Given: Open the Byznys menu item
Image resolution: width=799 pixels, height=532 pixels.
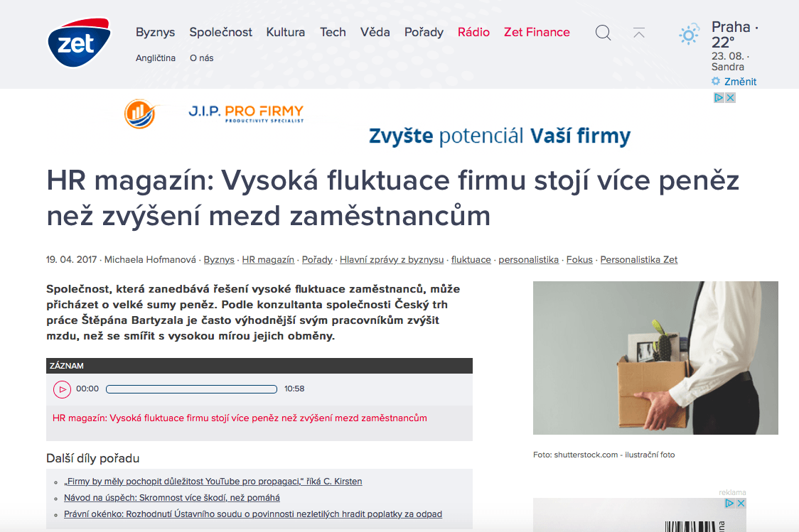Looking at the screenshot, I should pyautogui.click(x=156, y=32).
